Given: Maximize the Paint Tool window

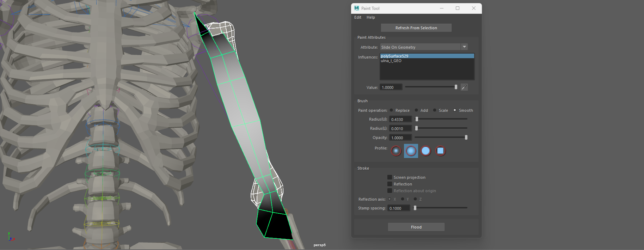Looking at the screenshot, I should pos(458,8).
